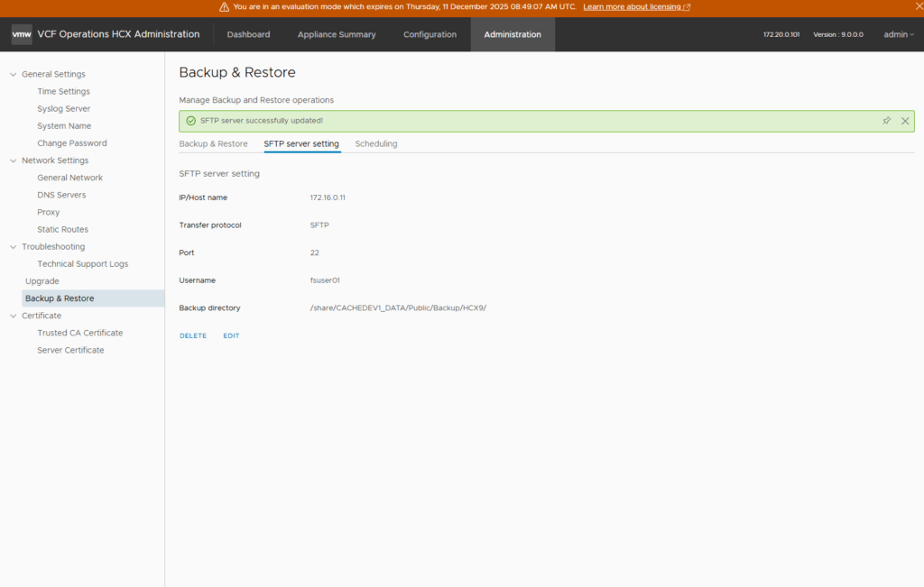Collapse the General Settings tree section
Image resolution: width=924 pixels, height=587 pixels.
[13, 74]
